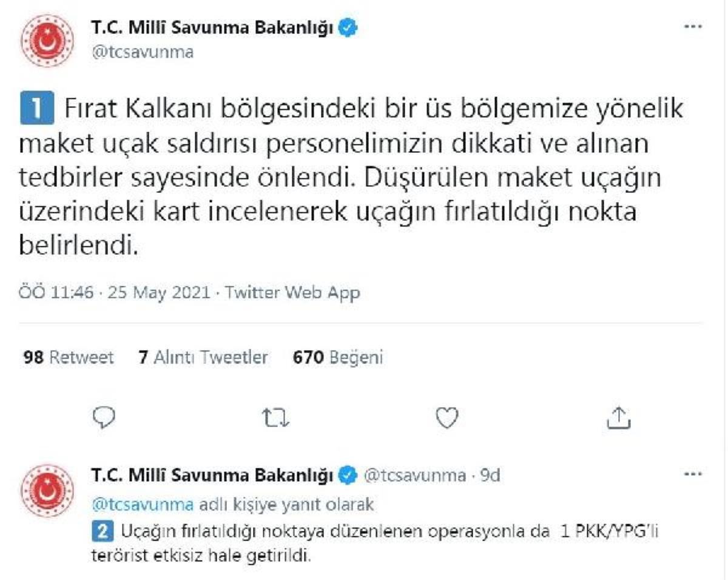Image resolution: width=728 pixels, height=580 pixels.
Task: Click @tcsavunma mention in reply line
Action: (142, 504)
